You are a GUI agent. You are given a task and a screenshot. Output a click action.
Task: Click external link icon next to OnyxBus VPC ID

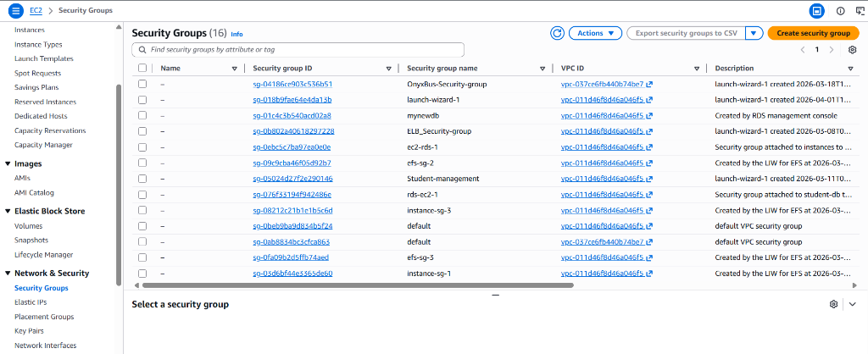[649, 85]
